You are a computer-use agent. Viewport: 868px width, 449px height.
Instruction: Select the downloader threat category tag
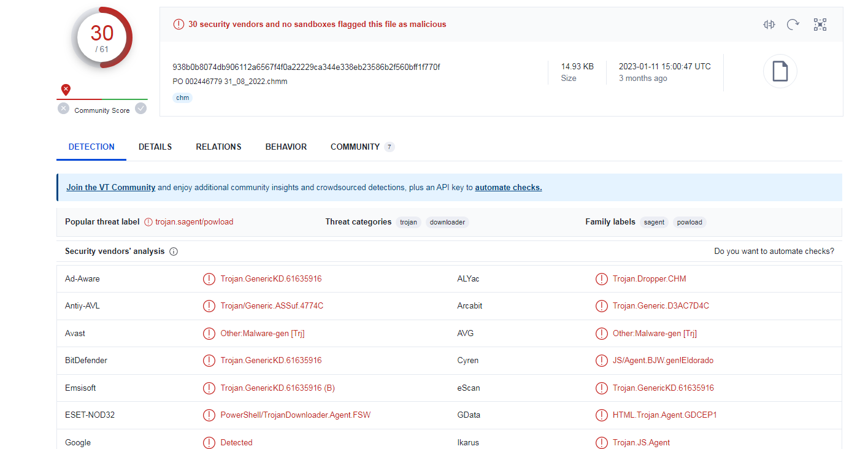(x=447, y=222)
